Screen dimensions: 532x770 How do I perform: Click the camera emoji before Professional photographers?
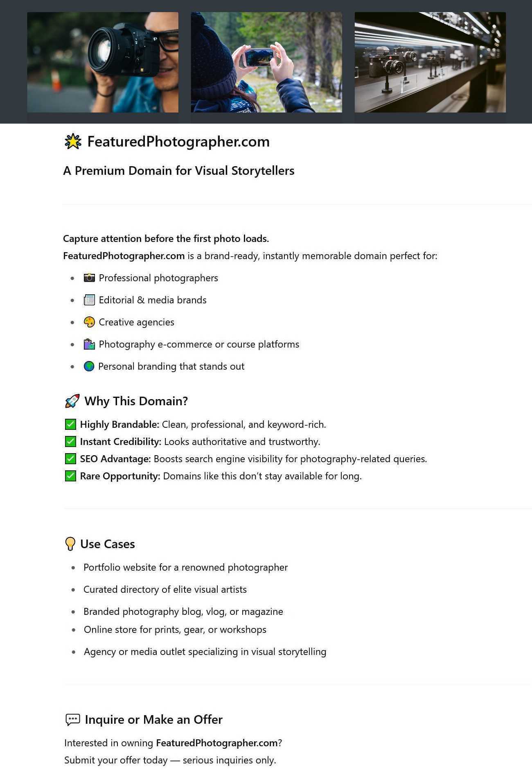click(x=89, y=278)
